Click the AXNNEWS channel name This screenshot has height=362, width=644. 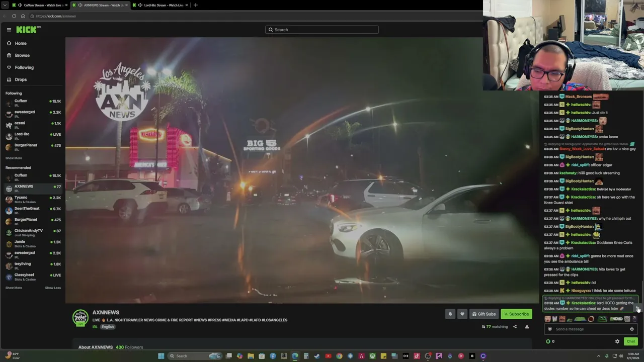106,313
